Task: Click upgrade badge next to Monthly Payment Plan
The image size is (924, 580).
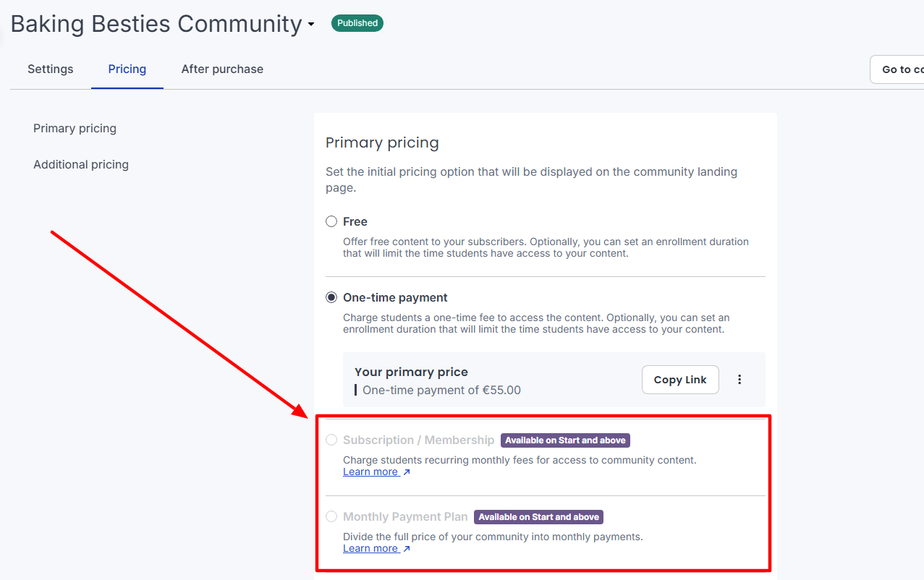Action: pos(538,517)
